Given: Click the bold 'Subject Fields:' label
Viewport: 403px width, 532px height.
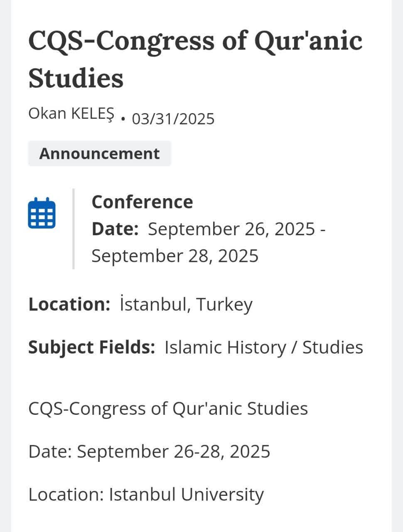Looking at the screenshot, I should (91, 347).
